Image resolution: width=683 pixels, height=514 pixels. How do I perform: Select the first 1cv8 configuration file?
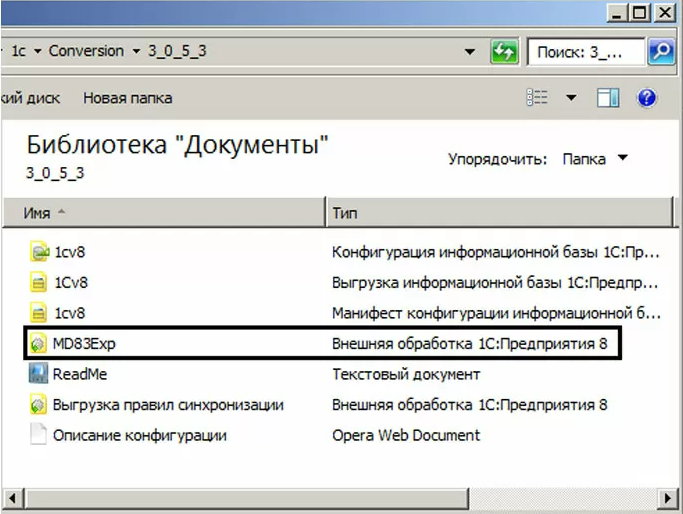click(x=69, y=252)
